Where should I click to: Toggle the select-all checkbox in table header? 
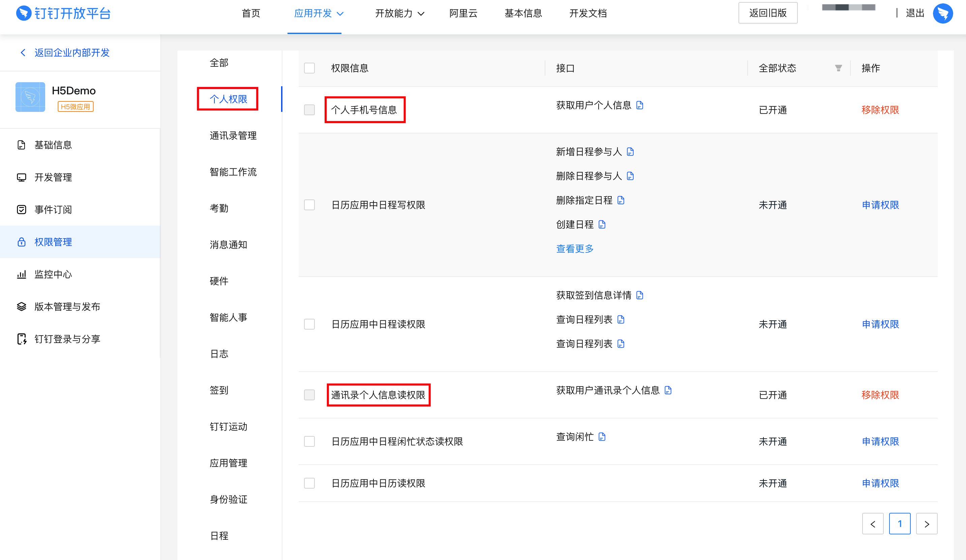(x=309, y=68)
